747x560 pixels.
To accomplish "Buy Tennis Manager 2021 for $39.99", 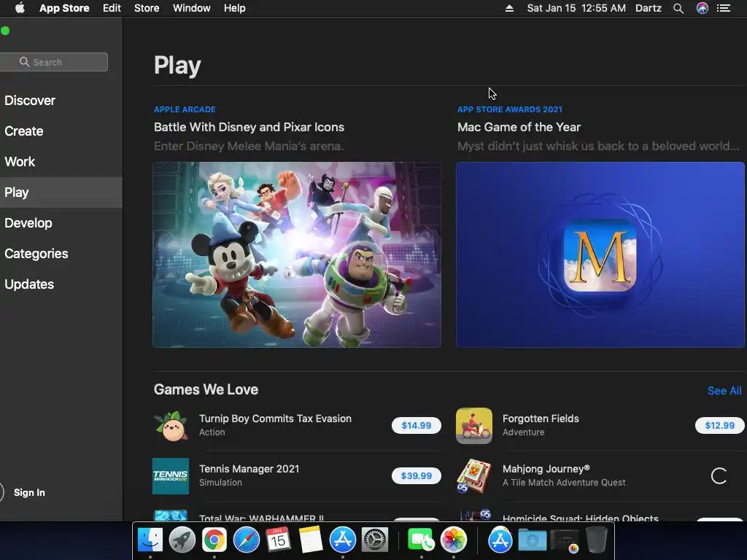I will coord(417,475).
